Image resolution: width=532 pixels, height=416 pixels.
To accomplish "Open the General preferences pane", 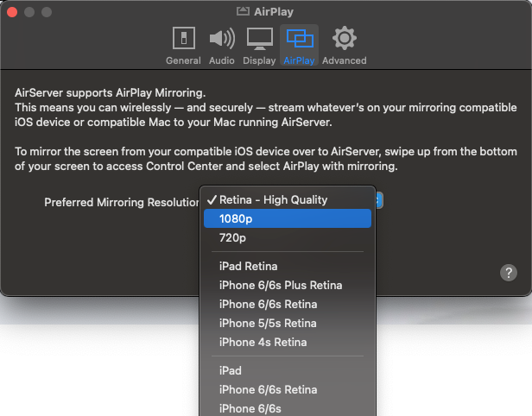I will [x=182, y=45].
